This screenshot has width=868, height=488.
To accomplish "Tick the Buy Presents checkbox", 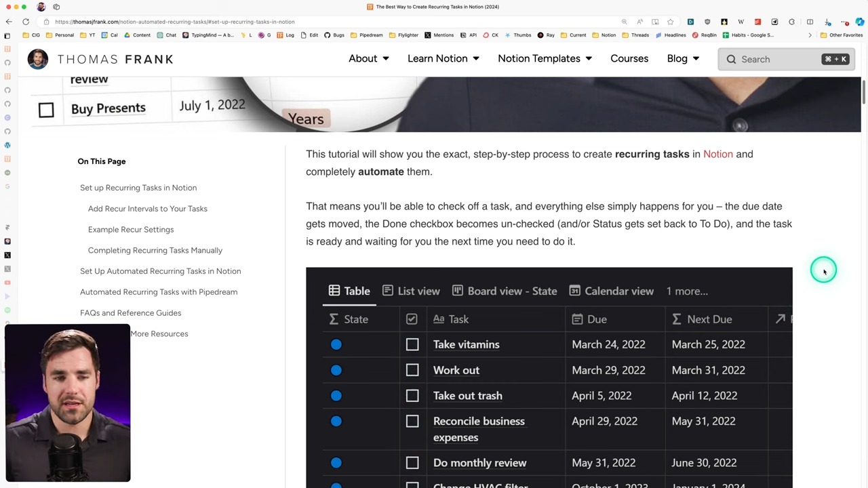I will (x=46, y=110).
